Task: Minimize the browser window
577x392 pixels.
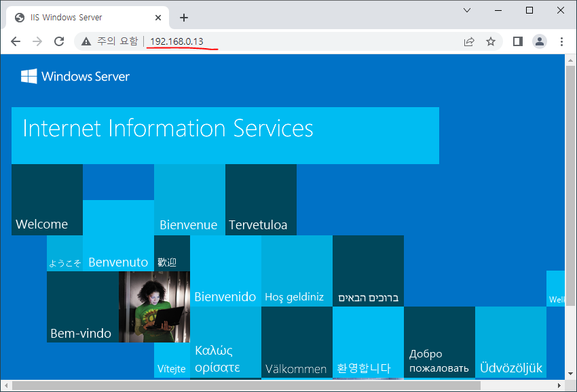Action: 498,10
